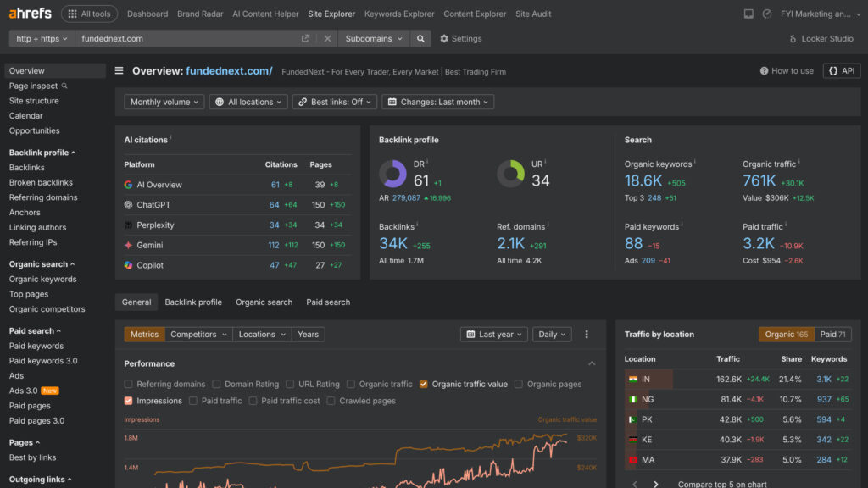Switch to the Paid search tab
The width and height of the screenshot is (868, 488).
click(x=328, y=302)
